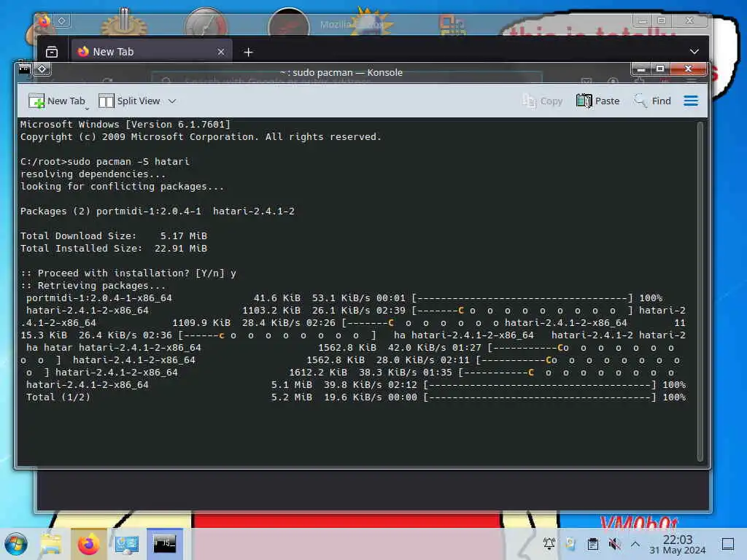747x560 pixels.
Task: Open the file manager from taskbar
Action: (51, 544)
